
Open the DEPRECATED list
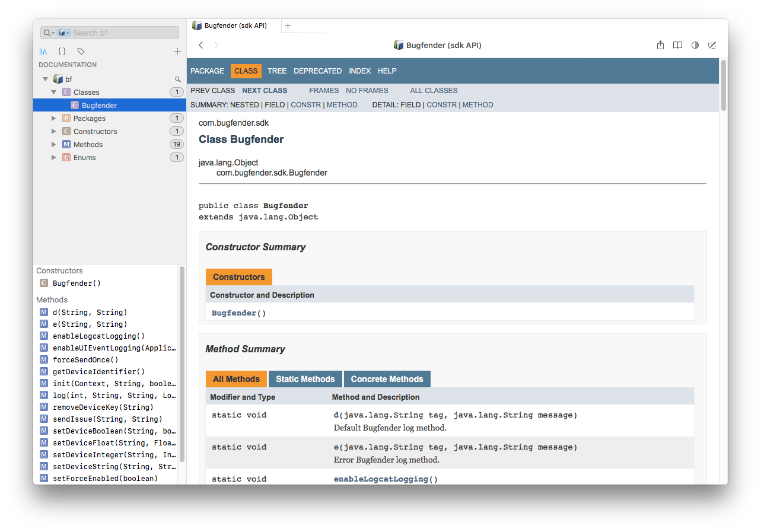click(317, 71)
